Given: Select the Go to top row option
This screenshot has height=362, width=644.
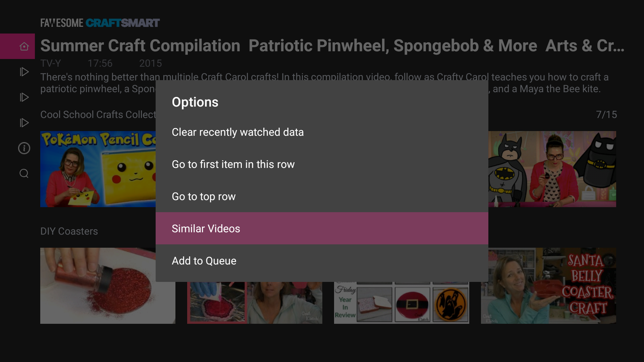Looking at the screenshot, I should [x=204, y=196].
